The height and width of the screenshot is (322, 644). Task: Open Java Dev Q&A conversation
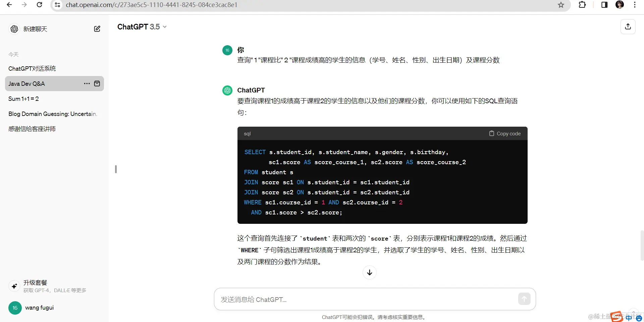coord(54,83)
